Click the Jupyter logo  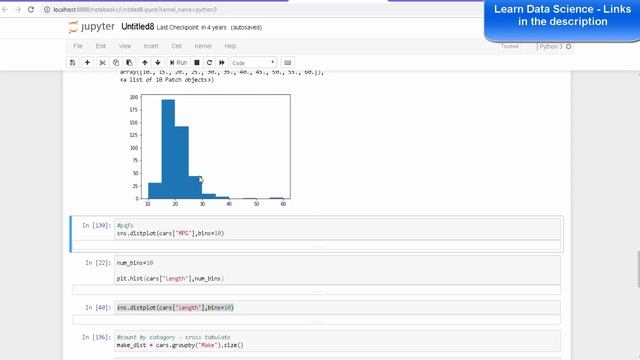tap(92, 27)
